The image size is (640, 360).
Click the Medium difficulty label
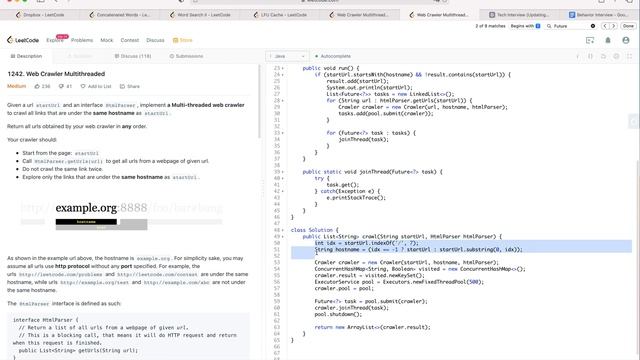16,86
